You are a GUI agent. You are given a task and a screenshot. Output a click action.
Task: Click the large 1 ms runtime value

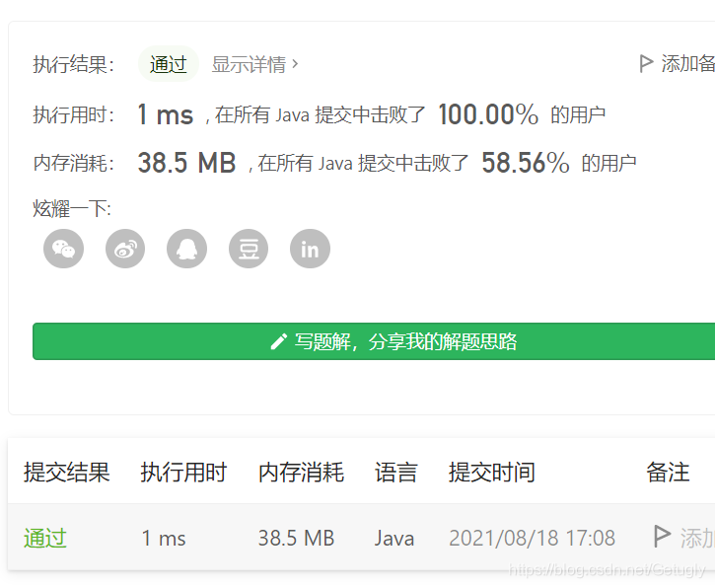click(x=165, y=114)
